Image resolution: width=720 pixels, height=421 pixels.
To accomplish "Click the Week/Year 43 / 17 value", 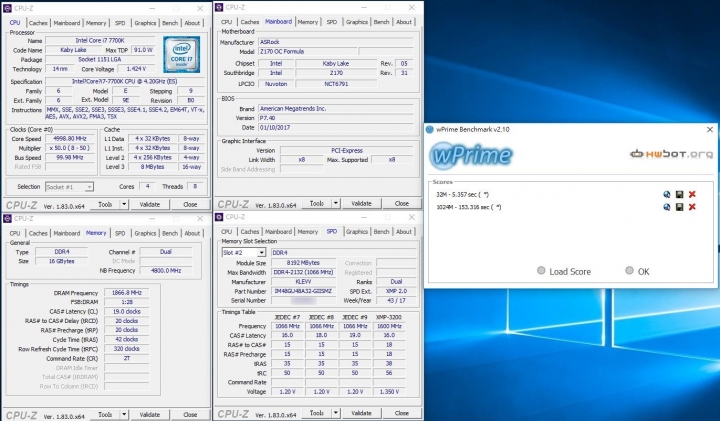I will pos(396,300).
